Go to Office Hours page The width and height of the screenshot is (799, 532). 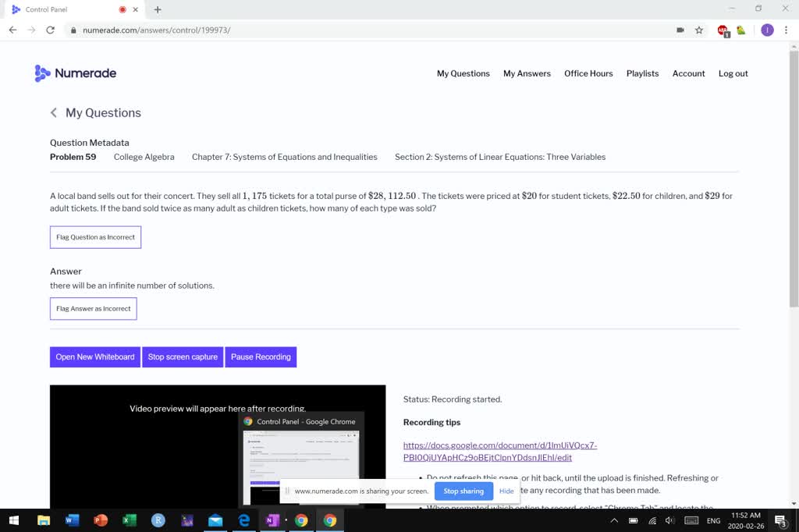click(x=588, y=73)
